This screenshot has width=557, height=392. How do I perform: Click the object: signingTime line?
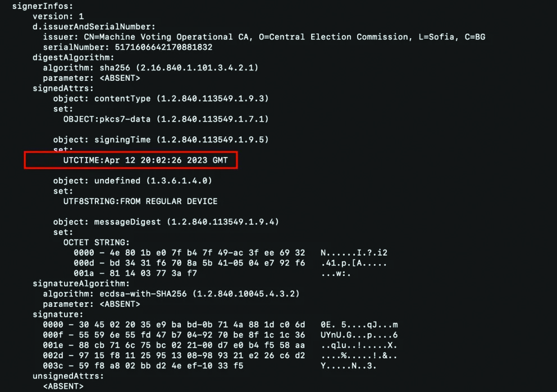161,139
